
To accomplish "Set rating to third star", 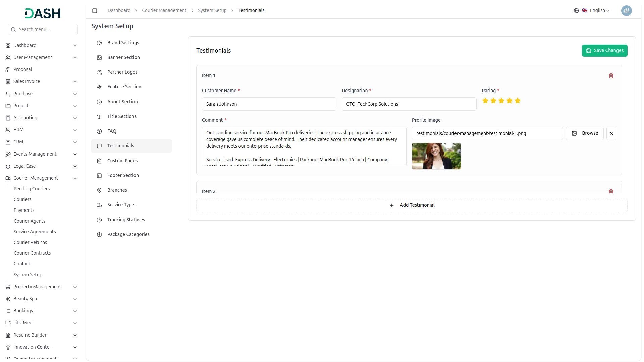I will [x=501, y=101].
